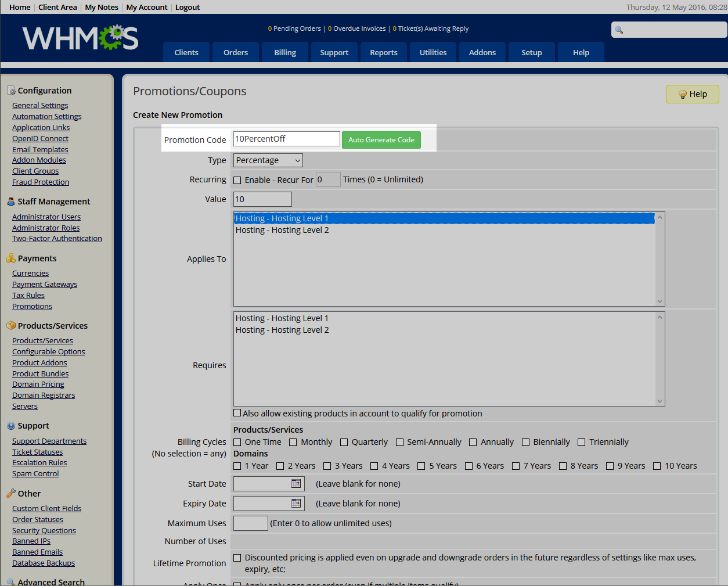Viewport: 728px width, 586px height.
Task: Open the Type dropdown showing Percentage
Action: tap(268, 160)
